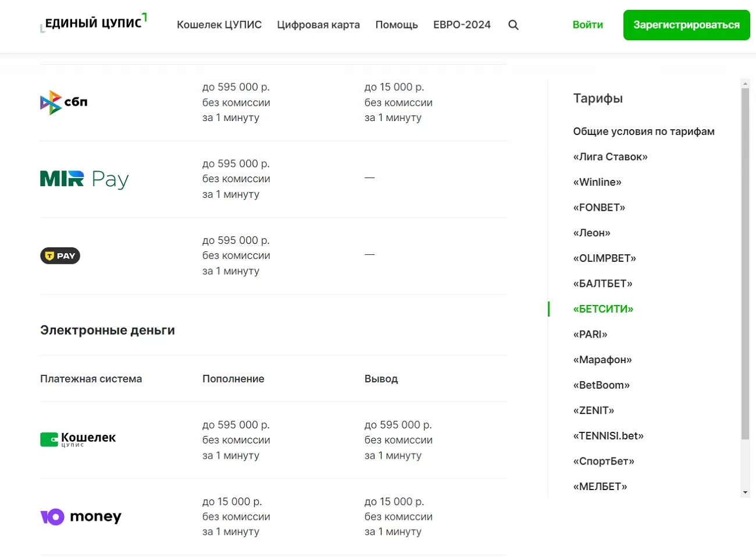Click the sidebar scroll up arrow

[x=745, y=84]
